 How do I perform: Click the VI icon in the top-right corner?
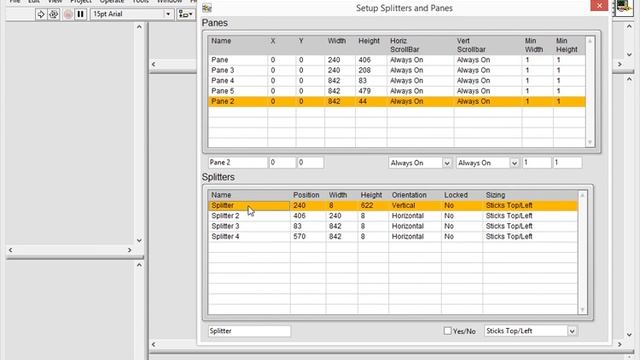pos(624,7)
